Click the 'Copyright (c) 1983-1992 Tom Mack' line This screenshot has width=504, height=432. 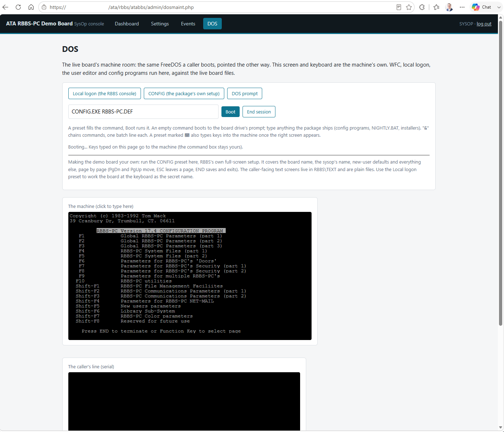(x=118, y=216)
